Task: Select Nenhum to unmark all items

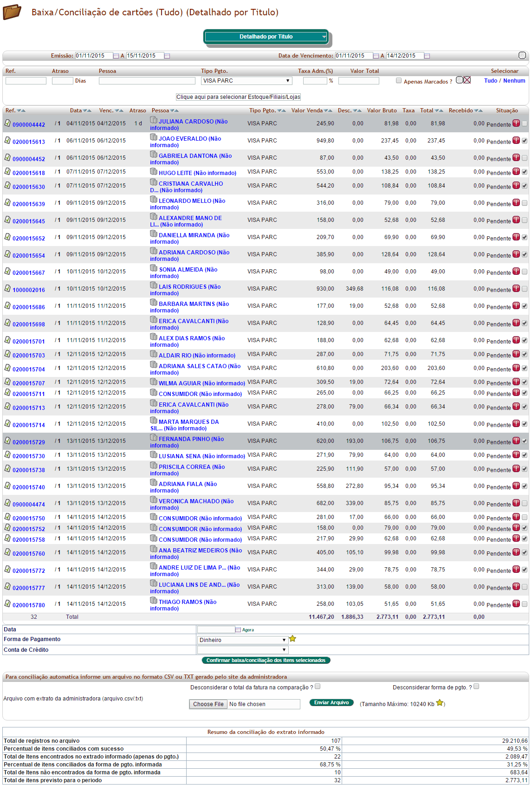Action: point(514,81)
